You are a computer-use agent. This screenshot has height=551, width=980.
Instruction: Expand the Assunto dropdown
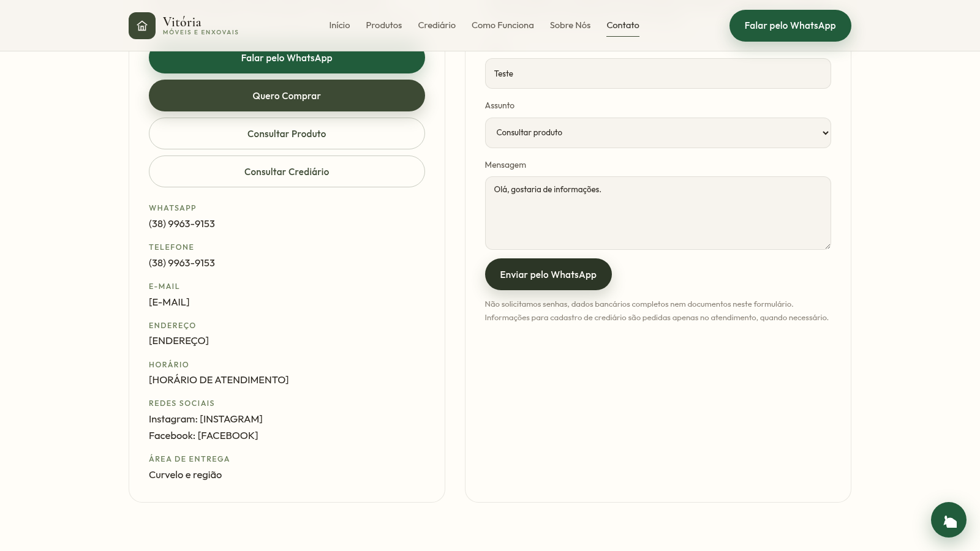pyautogui.click(x=658, y=133)
